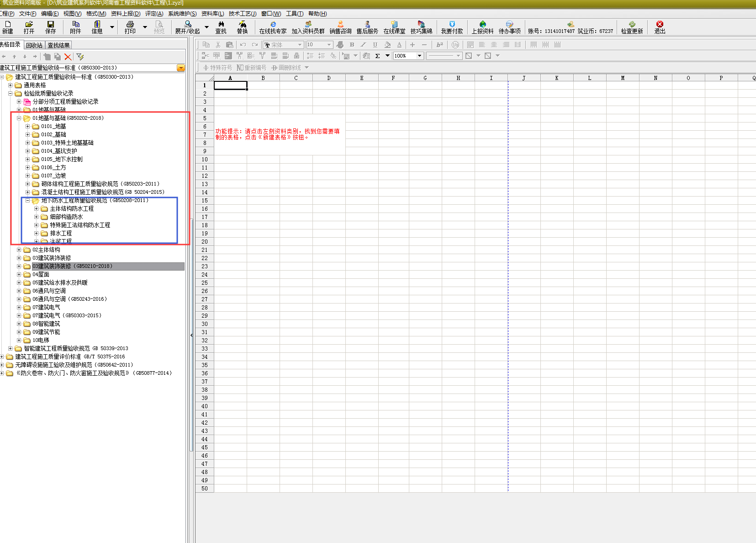Open the 建筑工程施工质量验收统一标准 selector dropdown arrow

pyautogui.click(x=181, y=68)
